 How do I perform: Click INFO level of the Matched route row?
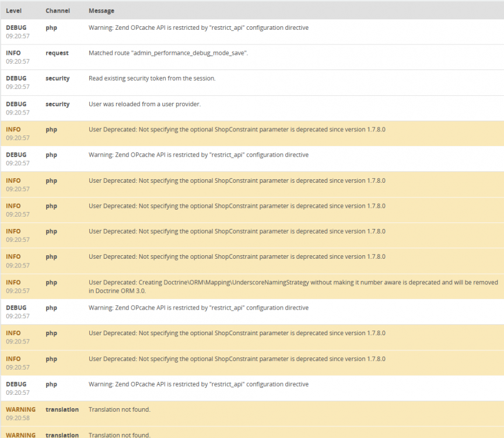[x=13, y=53]
